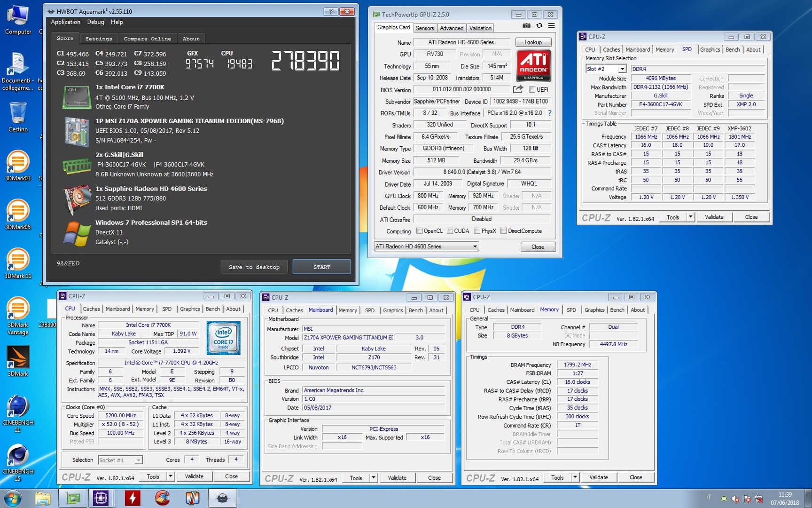Click the Bus Interface question mark icon

pyautogui.click(x=549, y=113)
